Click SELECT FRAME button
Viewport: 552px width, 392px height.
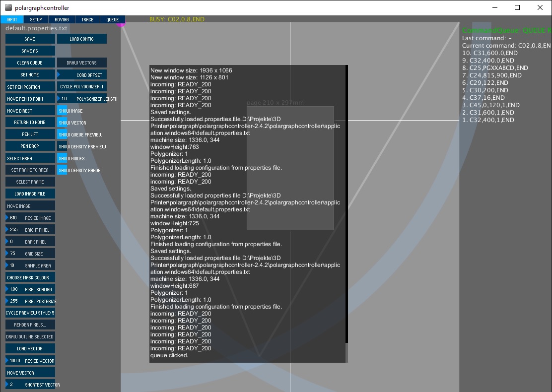tap(30, 182)
